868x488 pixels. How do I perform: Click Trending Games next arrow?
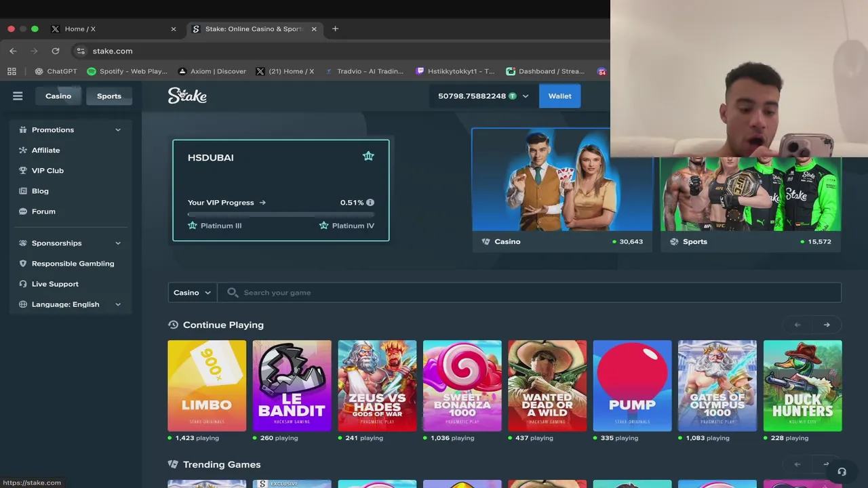click(x=826, y=464)
